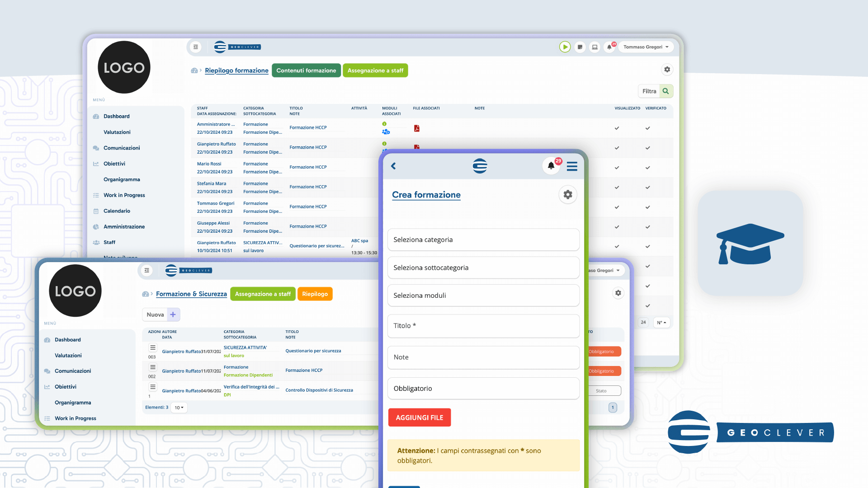Select Dashboard in top window sidebar
868x488 pixels.
click(116, 116)
